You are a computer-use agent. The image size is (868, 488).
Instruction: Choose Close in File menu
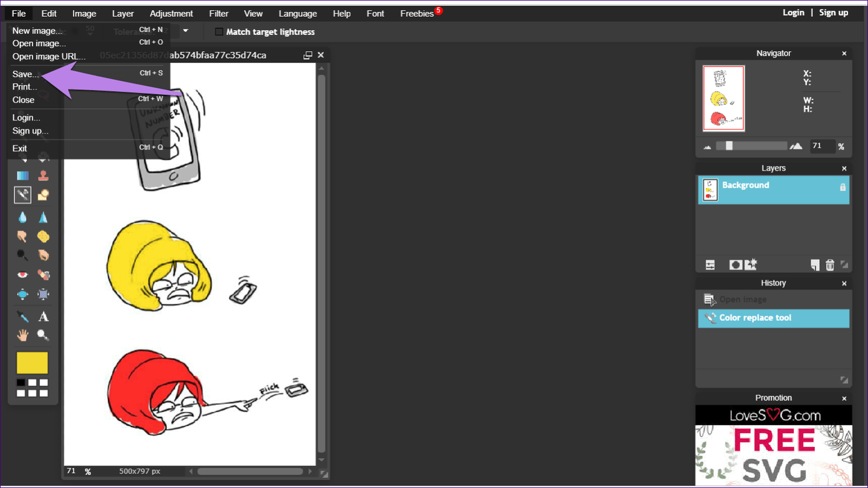click(88, 99)
